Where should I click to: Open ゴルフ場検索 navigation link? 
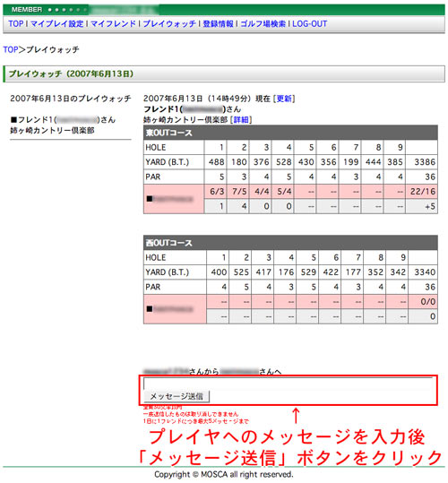tap(263, 23)
